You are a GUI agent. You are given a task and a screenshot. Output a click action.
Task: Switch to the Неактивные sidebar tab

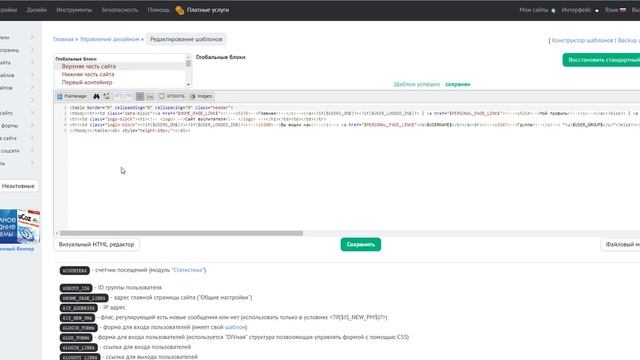[18, 186]
